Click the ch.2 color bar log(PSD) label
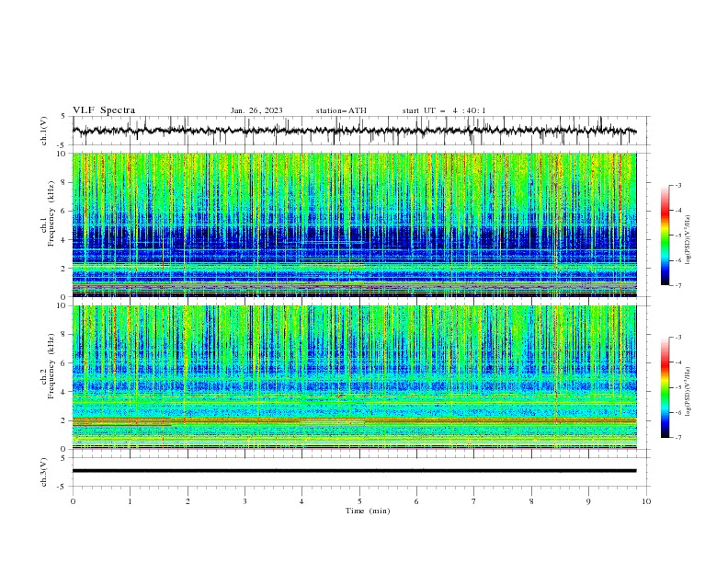 tap(688, 392)
